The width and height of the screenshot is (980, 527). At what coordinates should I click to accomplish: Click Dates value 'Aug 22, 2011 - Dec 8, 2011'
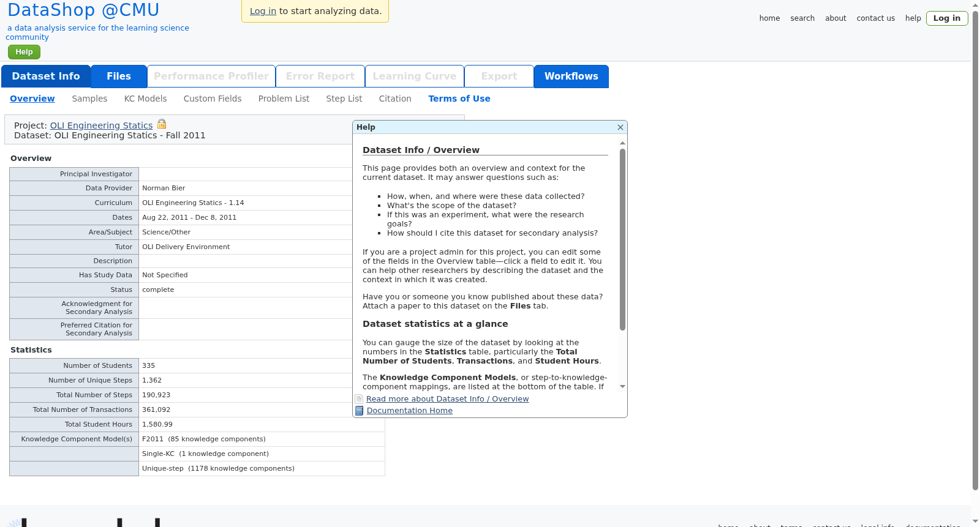coord(189,218)
